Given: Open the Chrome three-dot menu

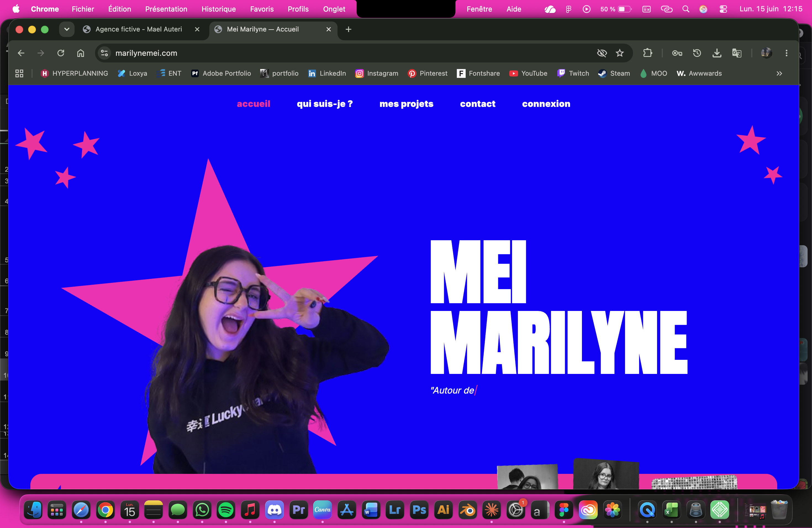Looking at the screenshot, I should pyautogui.click(x=786, y=53).
